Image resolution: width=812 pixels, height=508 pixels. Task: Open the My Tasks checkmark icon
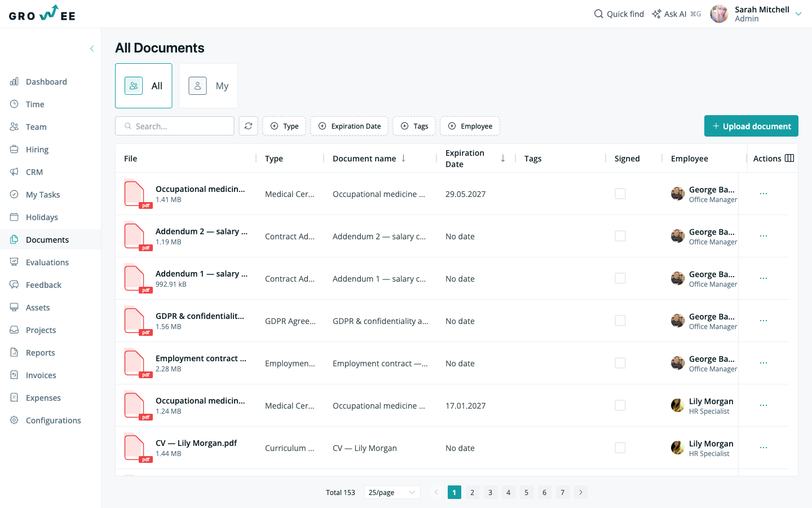pos(14,195)
